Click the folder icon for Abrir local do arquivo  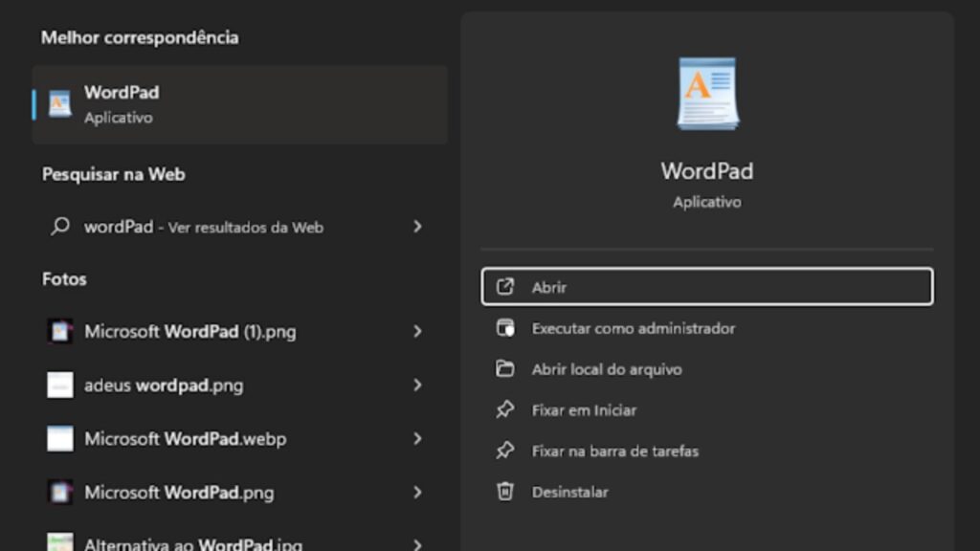505,368
